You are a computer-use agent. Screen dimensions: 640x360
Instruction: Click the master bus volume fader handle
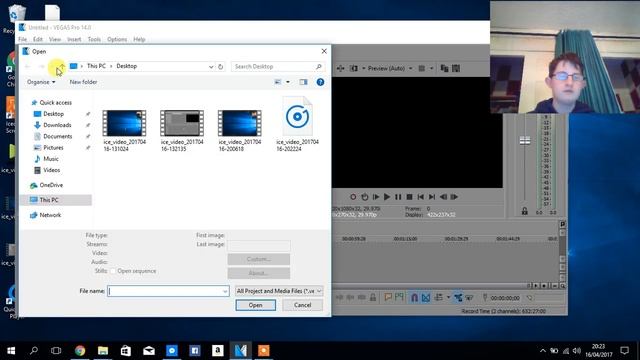[x=525, y=141]
